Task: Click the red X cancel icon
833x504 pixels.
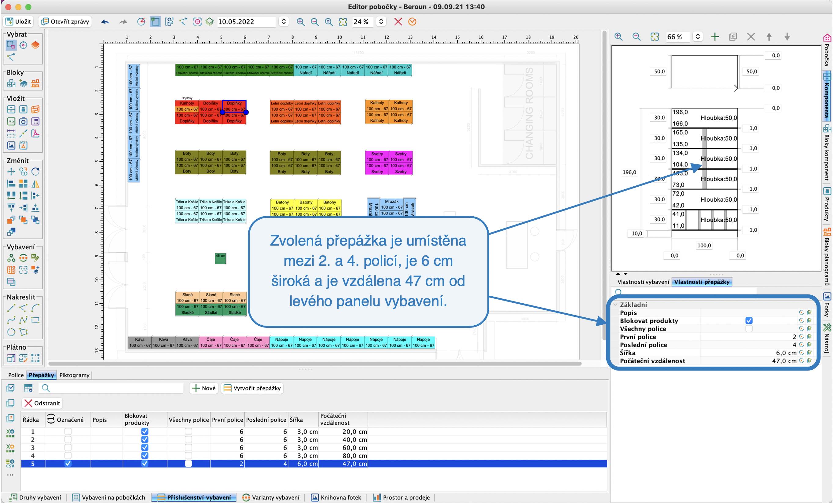Action: tap(398, 22)
